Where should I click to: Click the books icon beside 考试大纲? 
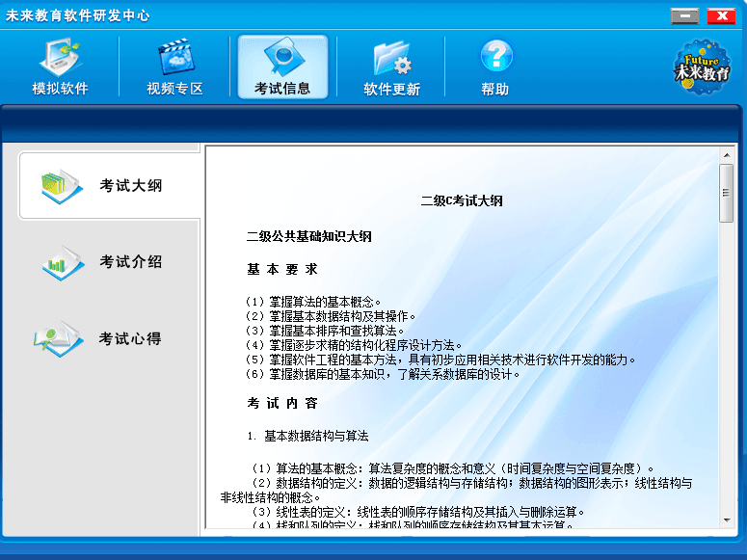point(62,185)
